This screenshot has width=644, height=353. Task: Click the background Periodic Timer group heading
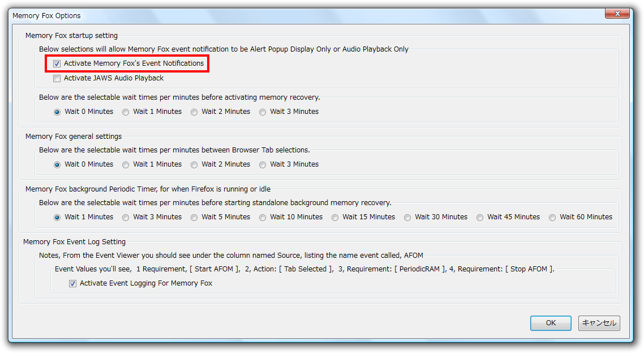[148, 189]
